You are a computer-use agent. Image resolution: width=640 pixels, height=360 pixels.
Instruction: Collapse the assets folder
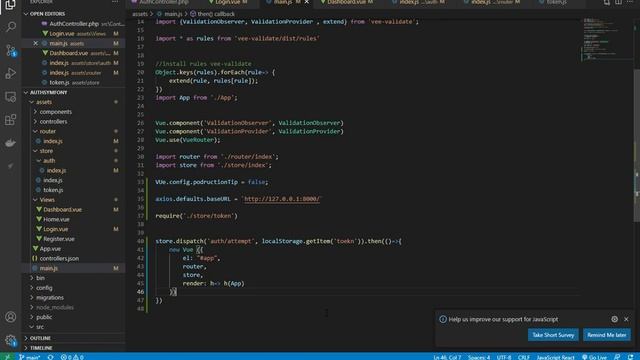(32, 102)
